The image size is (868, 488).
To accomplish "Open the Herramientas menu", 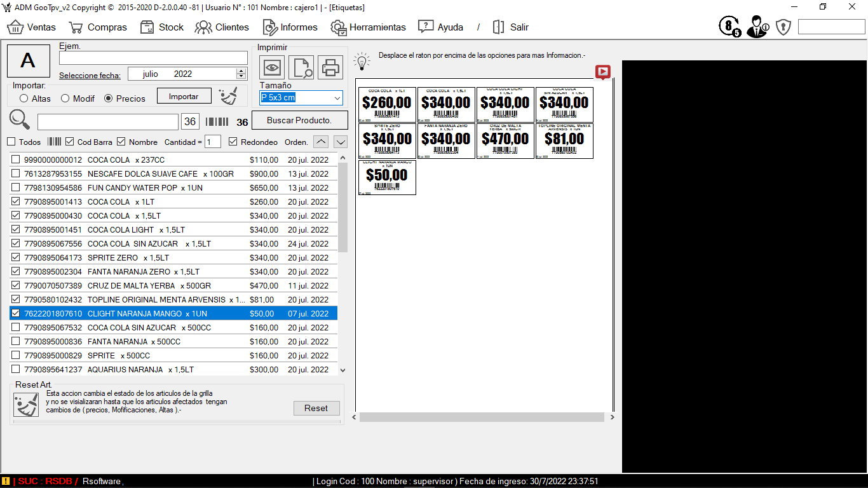I will (369, 27).
